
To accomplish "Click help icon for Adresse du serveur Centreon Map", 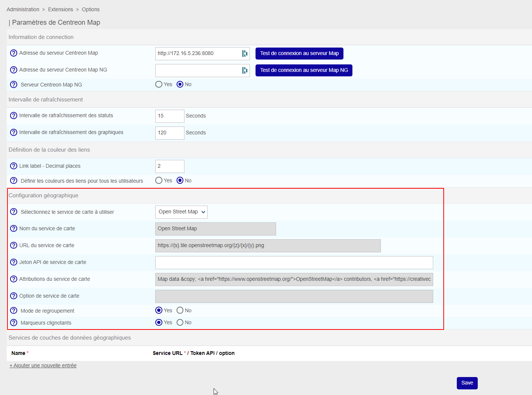I will pyautogui.click(x=13, y=53).
